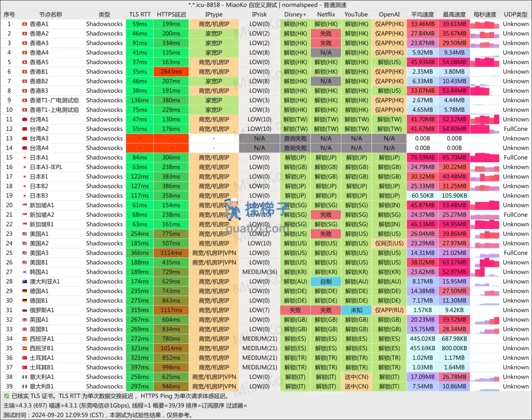The height and width of the screenshot is (420, 532).
Task: Select the flag beside 香港T1-广电测试组
Action: coord(25,100)
